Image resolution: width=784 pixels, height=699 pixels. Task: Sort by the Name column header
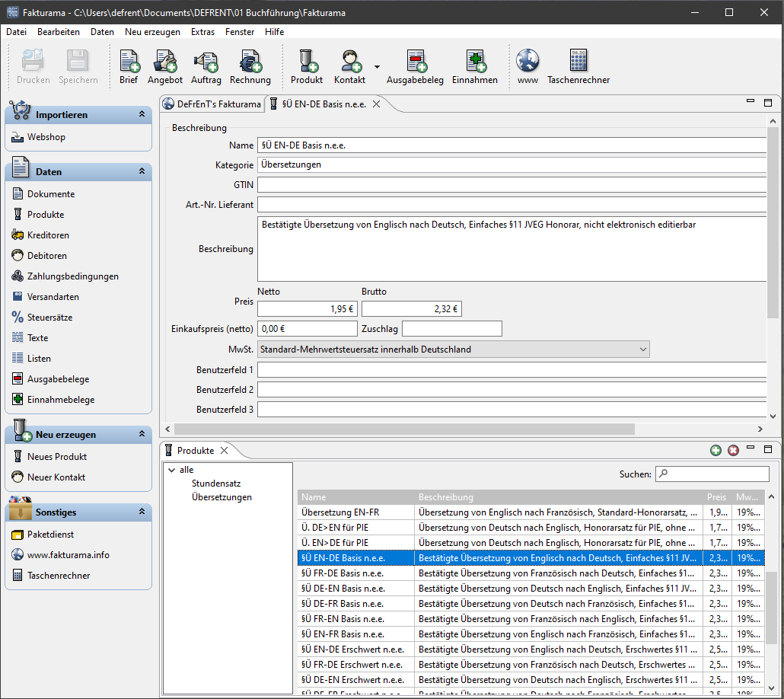tap(356, 497)
